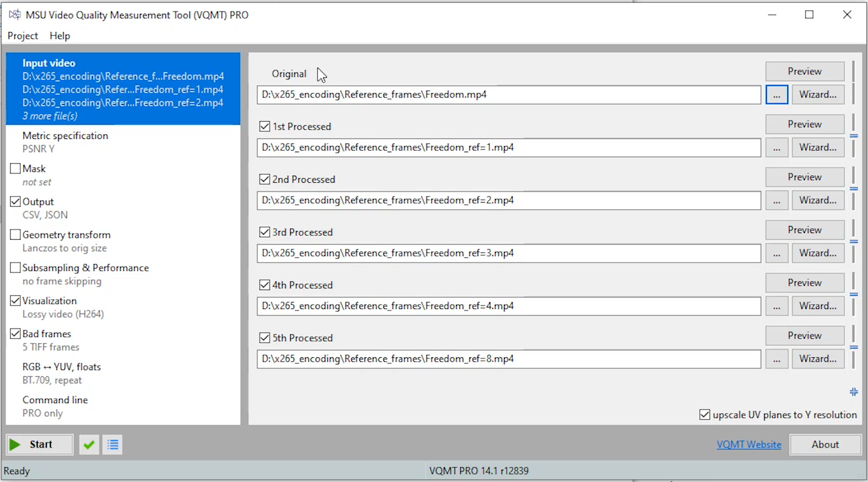Browse for Freedom_ref=1.mp4 file with ellipsis button
The image size is (868, 482).
click(x=777, y=148)
